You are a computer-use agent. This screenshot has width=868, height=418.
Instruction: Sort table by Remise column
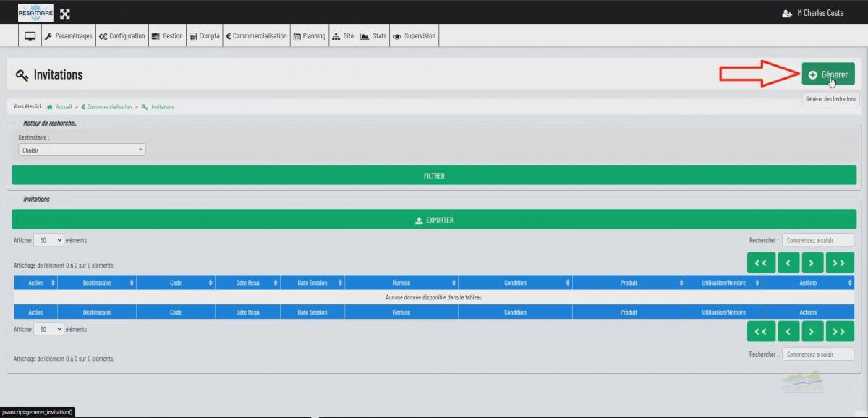(x=401, y=283)
